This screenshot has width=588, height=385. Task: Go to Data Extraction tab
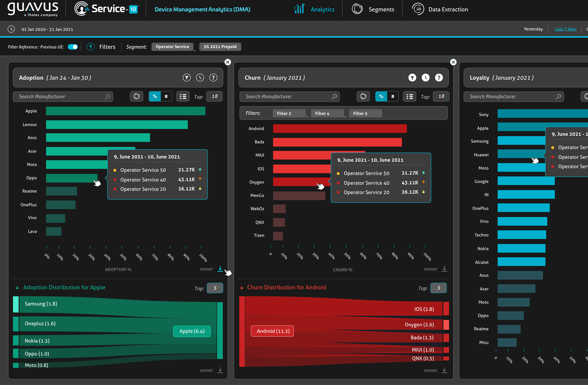[440, 10]
